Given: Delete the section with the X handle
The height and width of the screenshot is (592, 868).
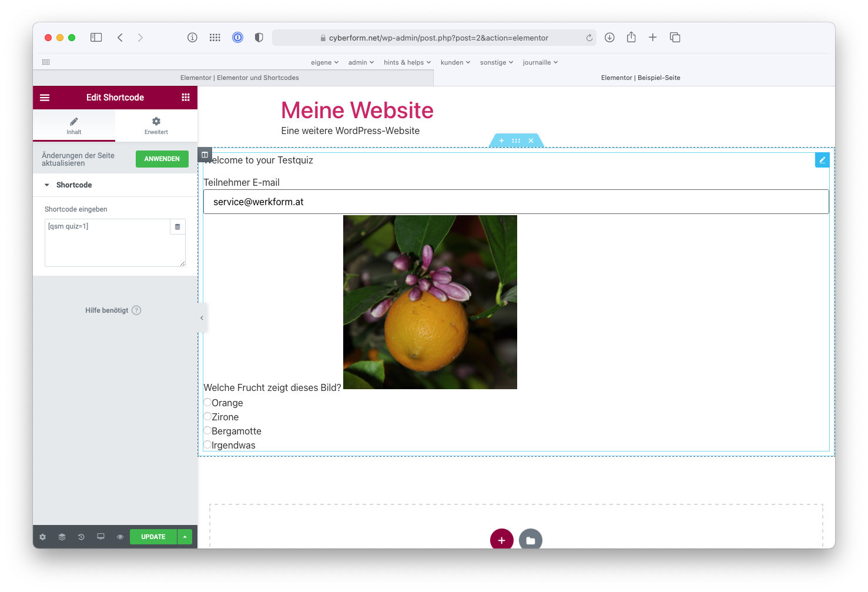Looking at the screenshot, I should click(531, 141).
